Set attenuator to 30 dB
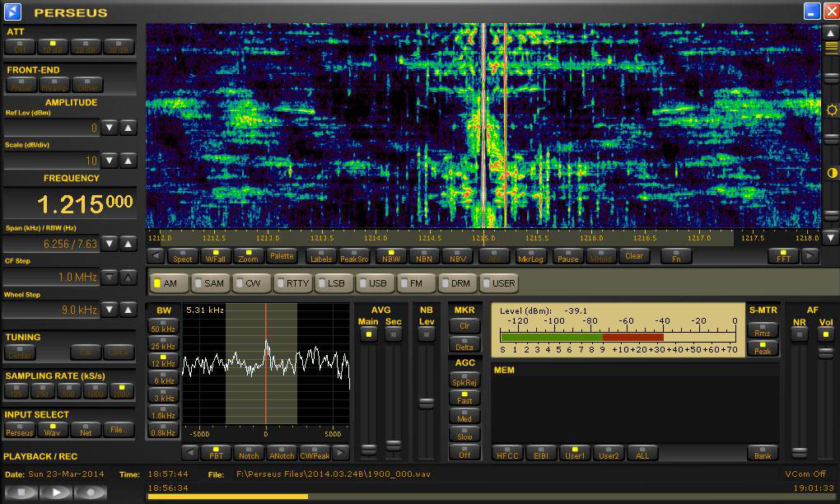The image size is (840, 504). tap(119, 47)
